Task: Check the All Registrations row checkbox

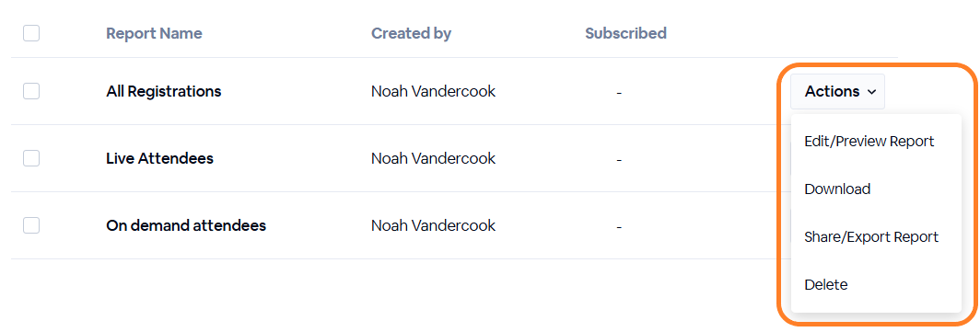Action: (31, 91)
